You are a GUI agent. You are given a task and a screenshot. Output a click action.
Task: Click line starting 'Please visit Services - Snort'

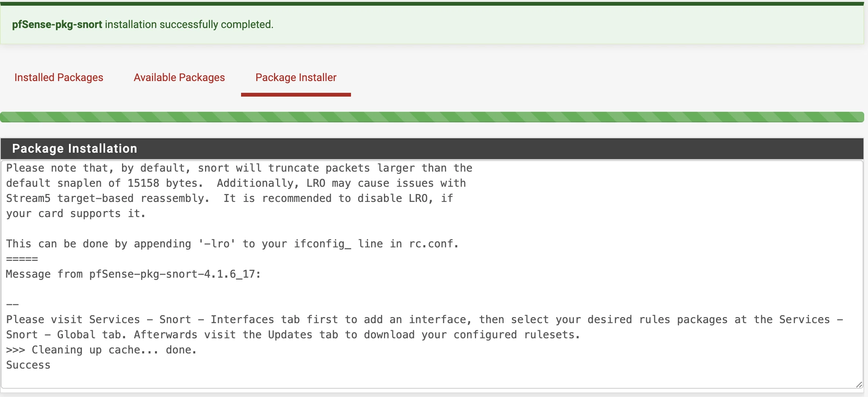tap(425, 320)
